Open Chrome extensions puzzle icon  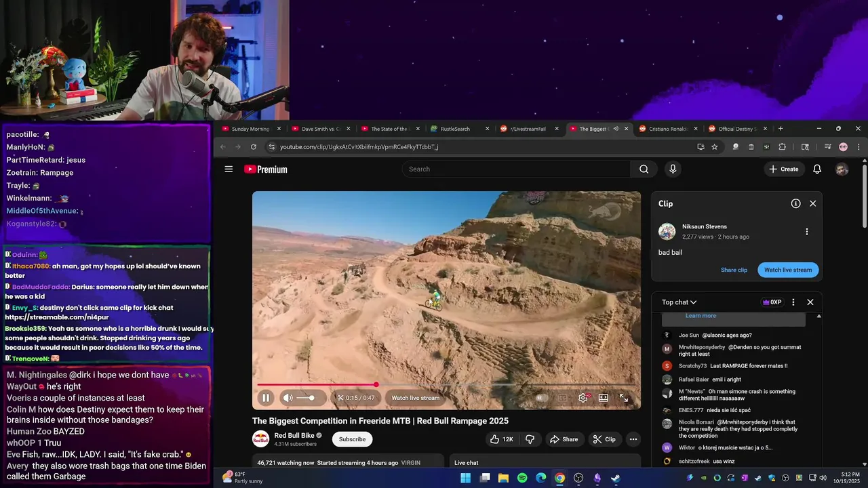pos(782,146)
